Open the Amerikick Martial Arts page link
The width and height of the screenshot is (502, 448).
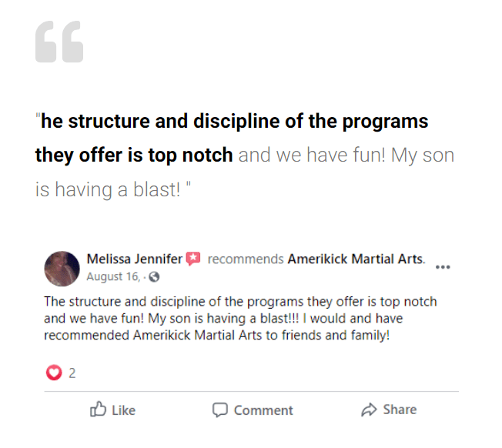(356, 259)
